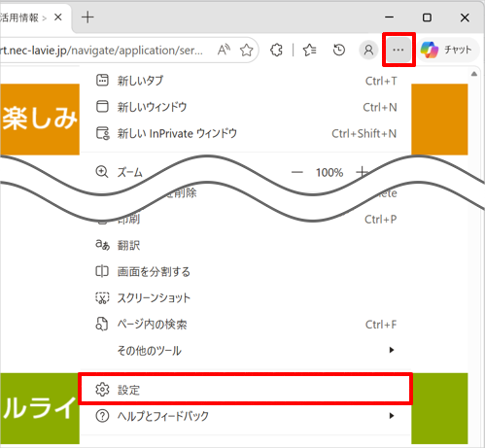The height and width of the screenshot is (448, 485).
Task: Select 新しいウィンドウ menu item
Action: (246, 107)
